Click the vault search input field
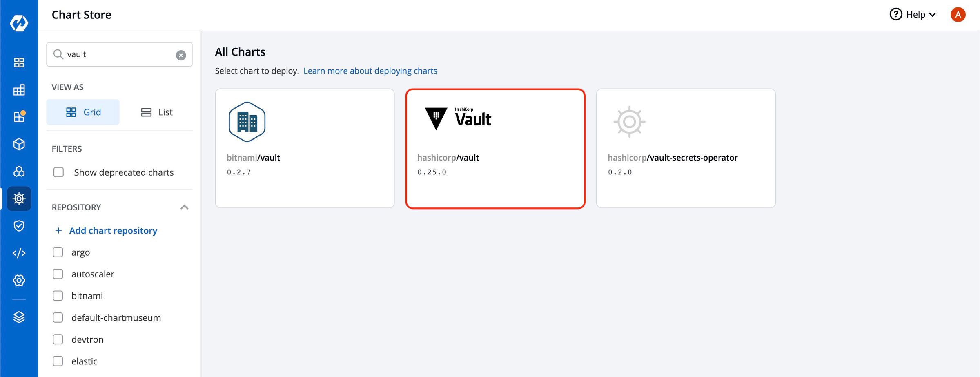The image size is (980, 377). (118, 54)
